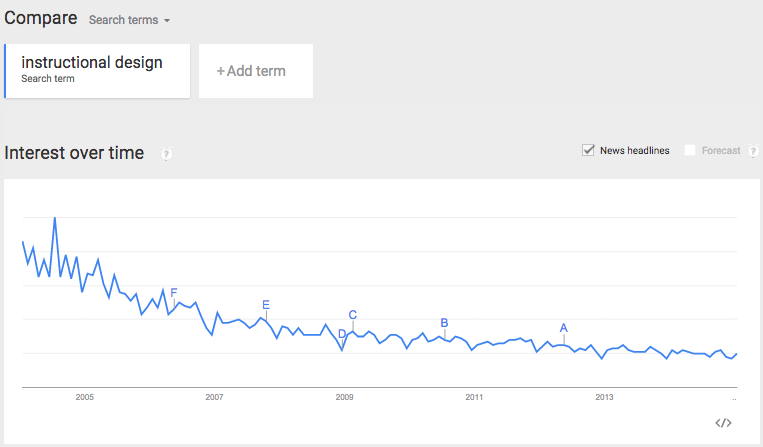
Task: Click the 2009 label on time axis
Action: click(x=344, y=397)
